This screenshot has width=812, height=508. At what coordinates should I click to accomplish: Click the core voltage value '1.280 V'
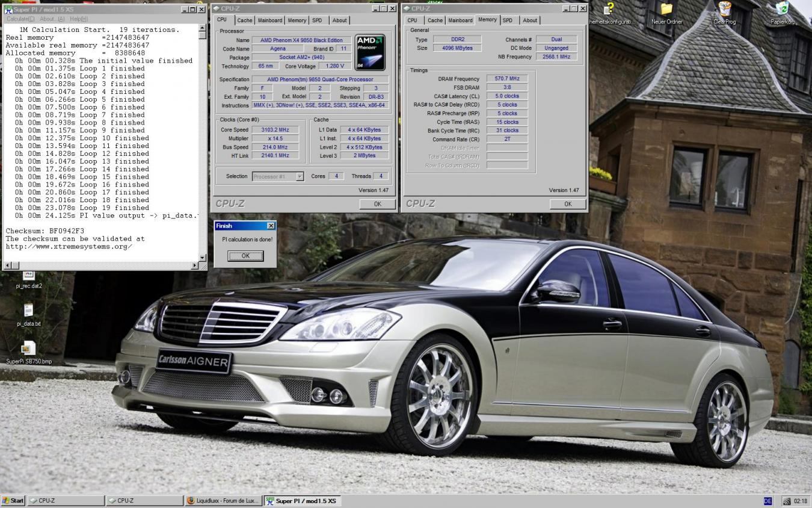point(334,66)
